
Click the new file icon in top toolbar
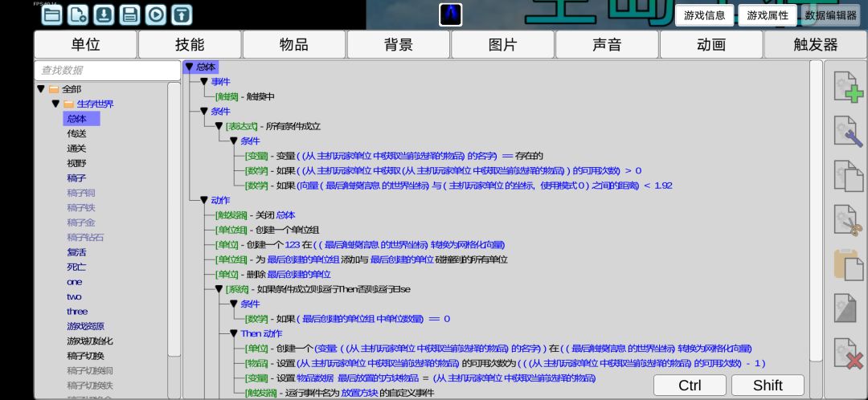pyautogui.click(x=78, y=15)
